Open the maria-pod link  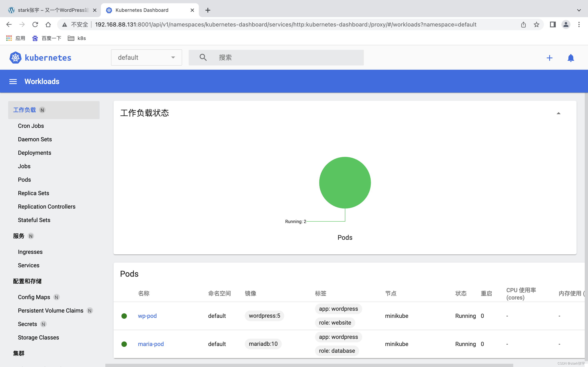click(x=151, y=344)
